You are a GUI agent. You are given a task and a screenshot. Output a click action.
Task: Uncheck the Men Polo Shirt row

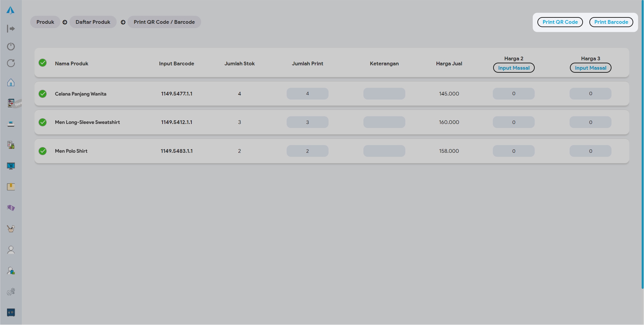pyautogui.click(x=43, y=151)
